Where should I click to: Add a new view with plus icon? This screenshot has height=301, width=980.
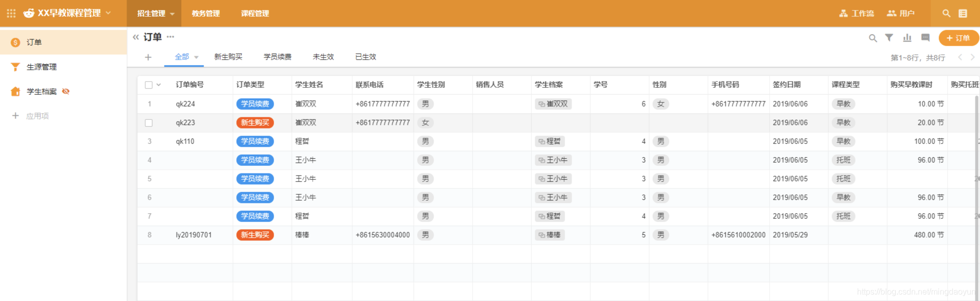pos(148,57)
